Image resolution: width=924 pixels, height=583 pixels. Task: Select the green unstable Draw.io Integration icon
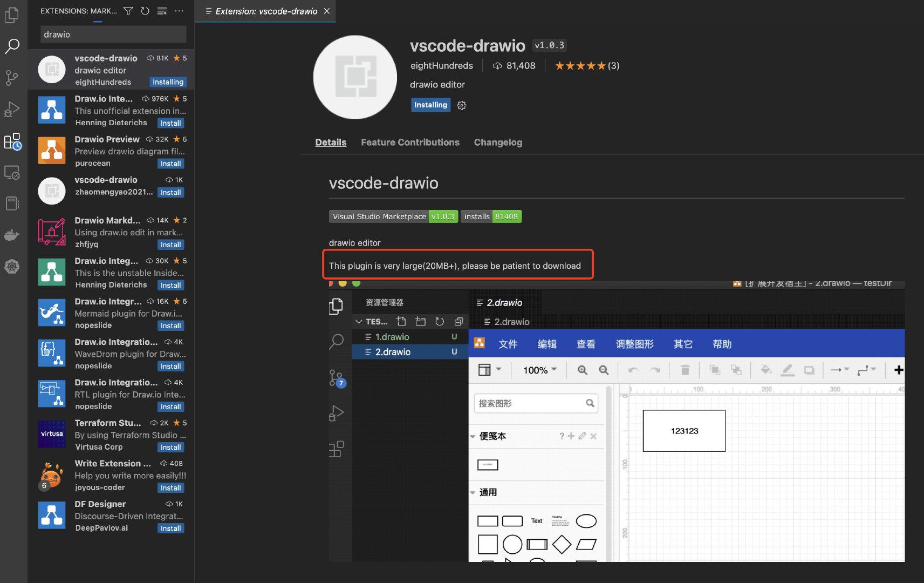pos(52,272)
